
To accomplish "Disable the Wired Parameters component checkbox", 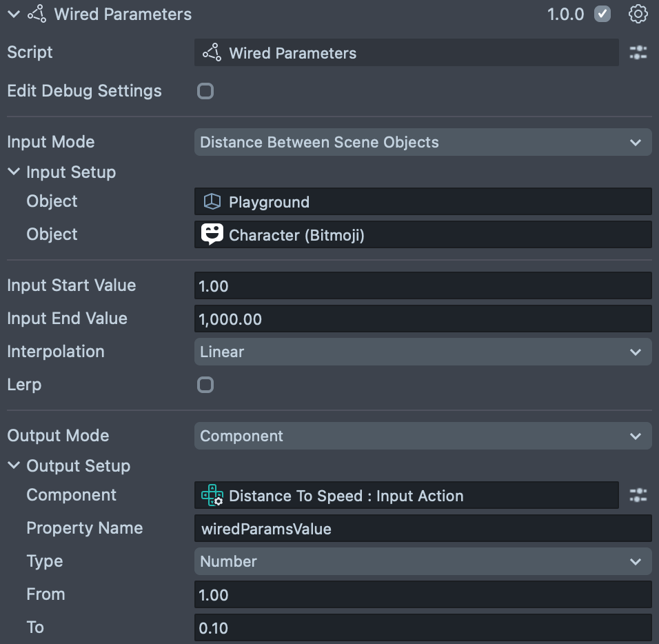I will pyautogui.click(x=602, y=14).
